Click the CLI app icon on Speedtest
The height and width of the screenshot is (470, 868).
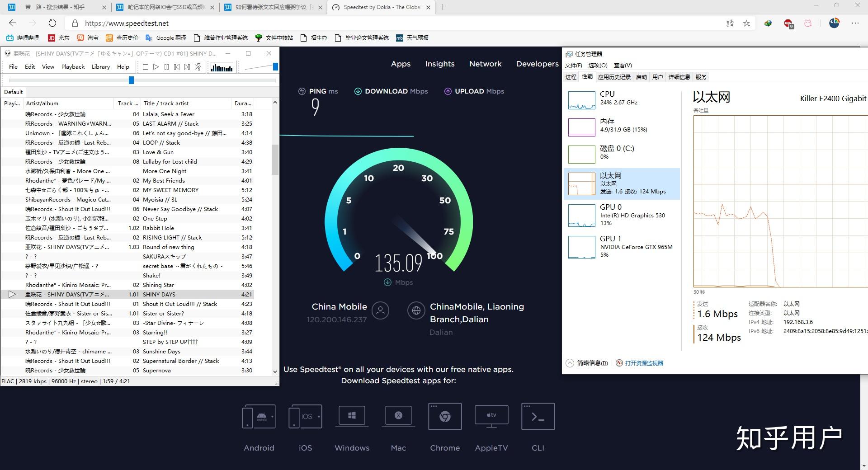[538, 416]
